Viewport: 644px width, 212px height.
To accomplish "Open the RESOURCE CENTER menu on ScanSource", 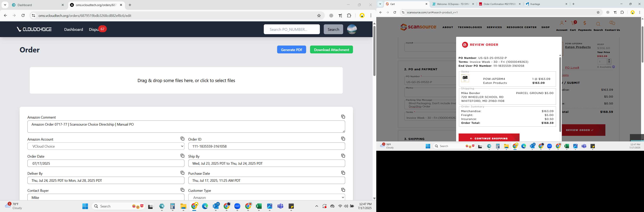I will point(522,27).
